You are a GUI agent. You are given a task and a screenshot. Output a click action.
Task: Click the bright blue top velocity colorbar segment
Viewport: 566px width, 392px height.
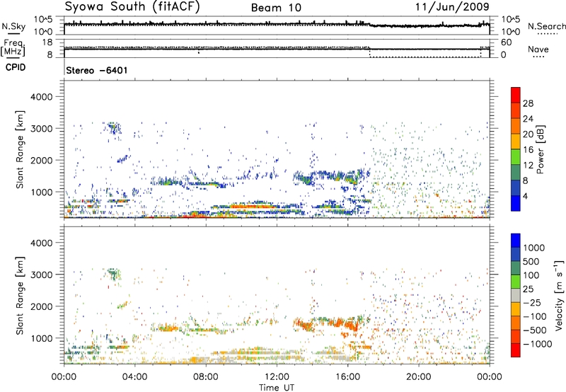point(516,241)
